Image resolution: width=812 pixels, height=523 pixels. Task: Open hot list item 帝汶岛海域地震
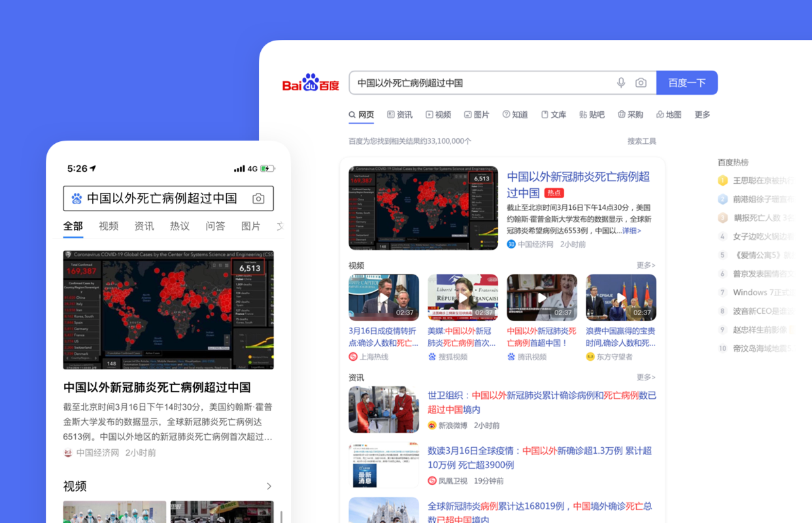[x=764, y=348]
